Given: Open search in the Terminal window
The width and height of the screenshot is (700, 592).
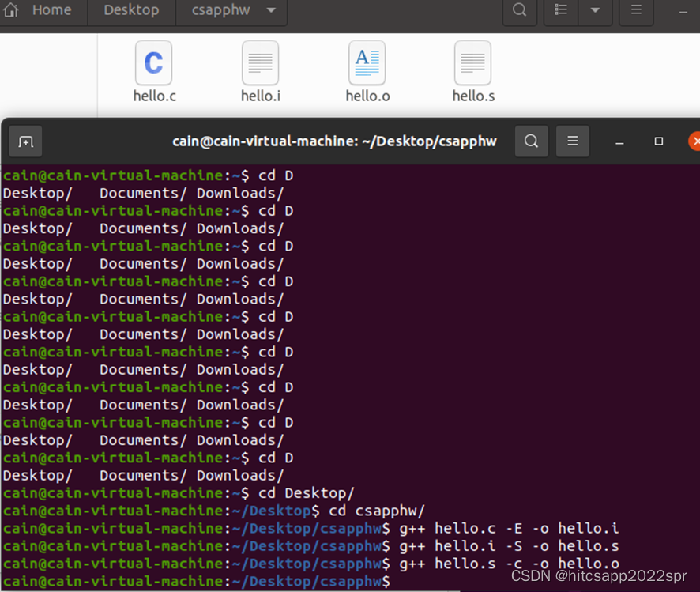Looking at the screenshot, I should [531, 141].
